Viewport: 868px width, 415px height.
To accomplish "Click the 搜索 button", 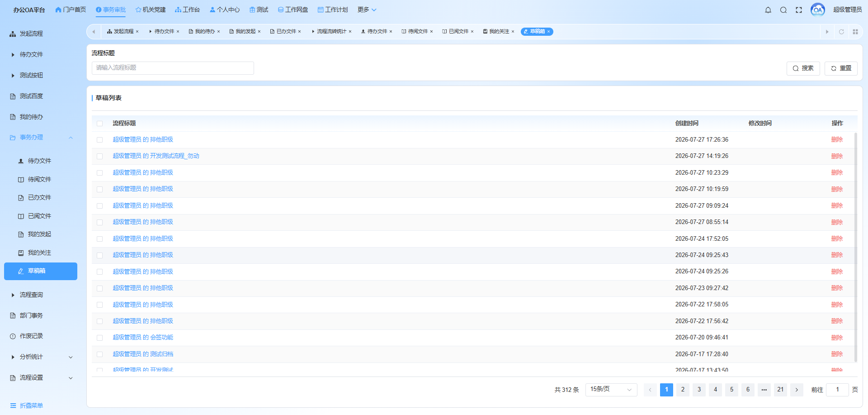I will click(x=803, y=68).
